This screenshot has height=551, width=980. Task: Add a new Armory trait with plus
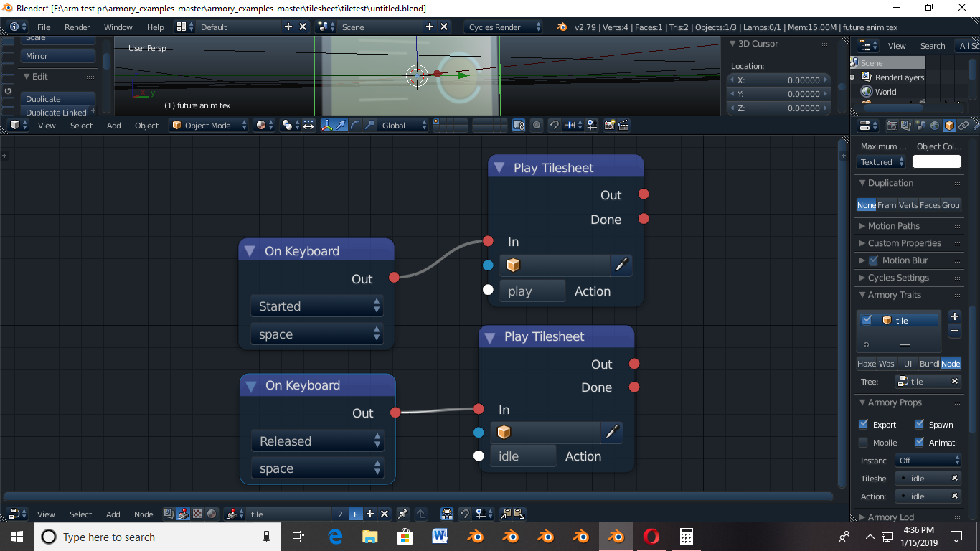[x=955, y=316]
